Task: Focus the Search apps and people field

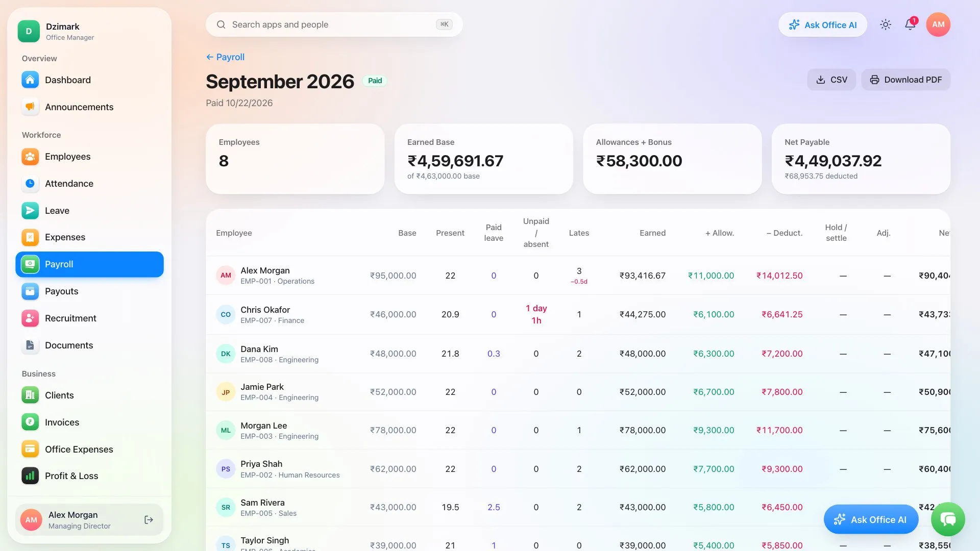Action: coord(334,24)
